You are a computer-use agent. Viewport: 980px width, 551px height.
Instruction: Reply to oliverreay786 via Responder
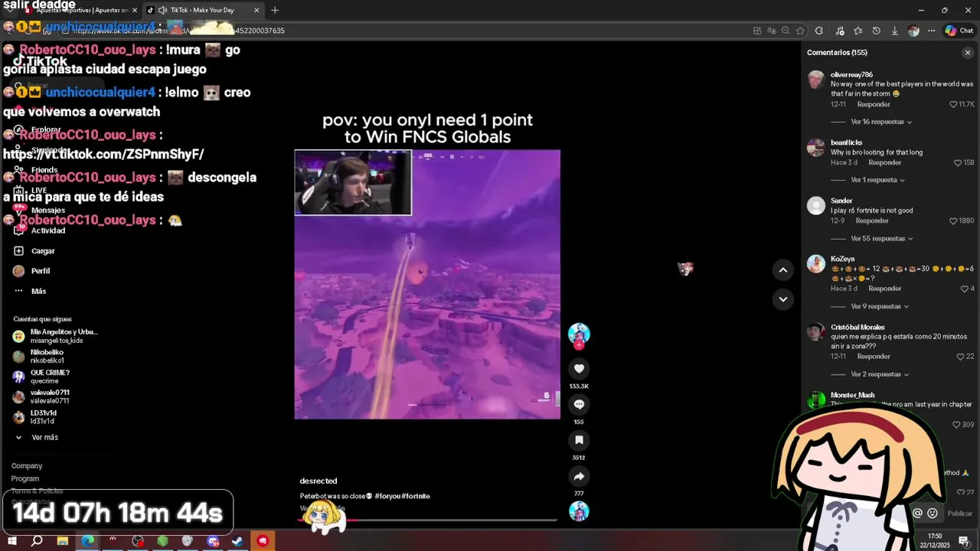tap(874, 104)
